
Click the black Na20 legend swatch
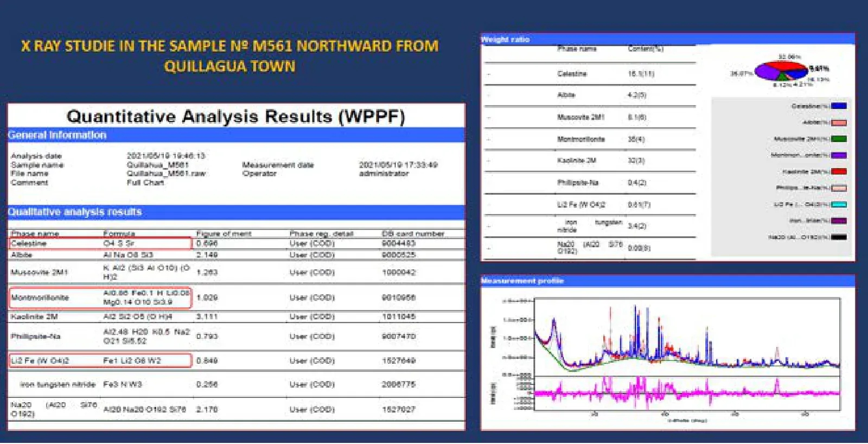tap(839, 237)
